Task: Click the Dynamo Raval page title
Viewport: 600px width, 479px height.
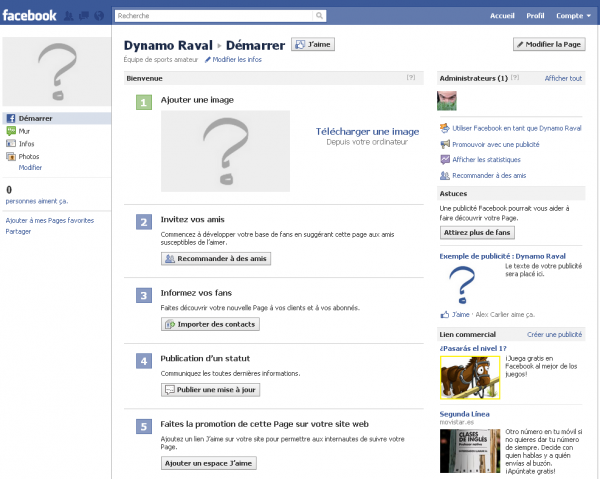Action: [168, 45]
